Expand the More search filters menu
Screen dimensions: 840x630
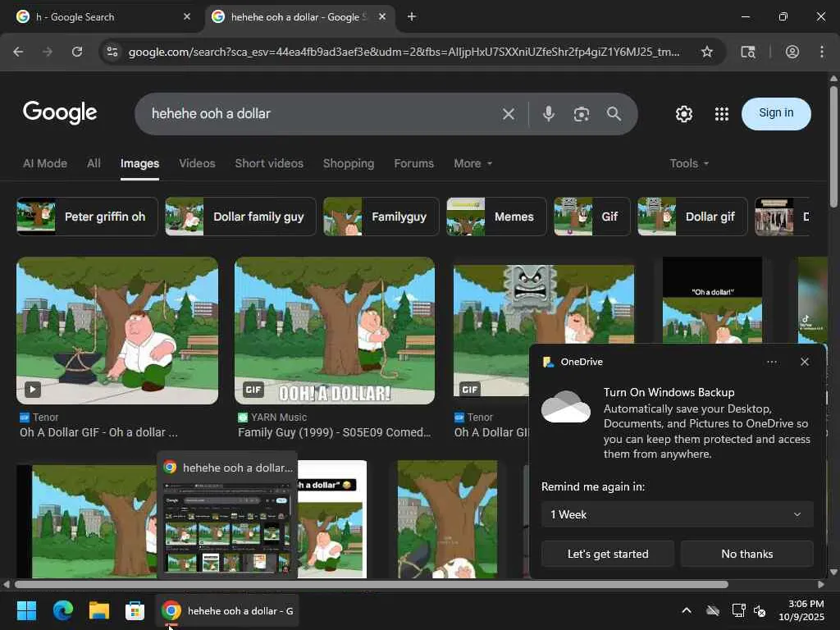point(472,163)
